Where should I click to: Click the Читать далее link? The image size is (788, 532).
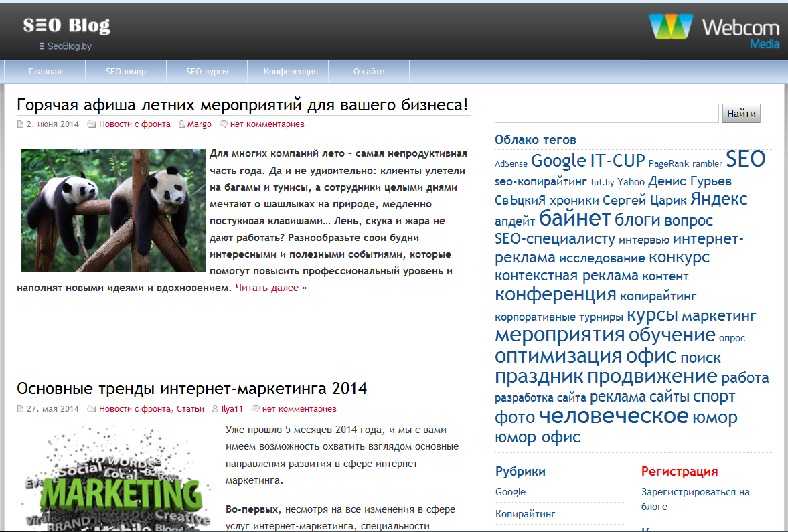271,288
